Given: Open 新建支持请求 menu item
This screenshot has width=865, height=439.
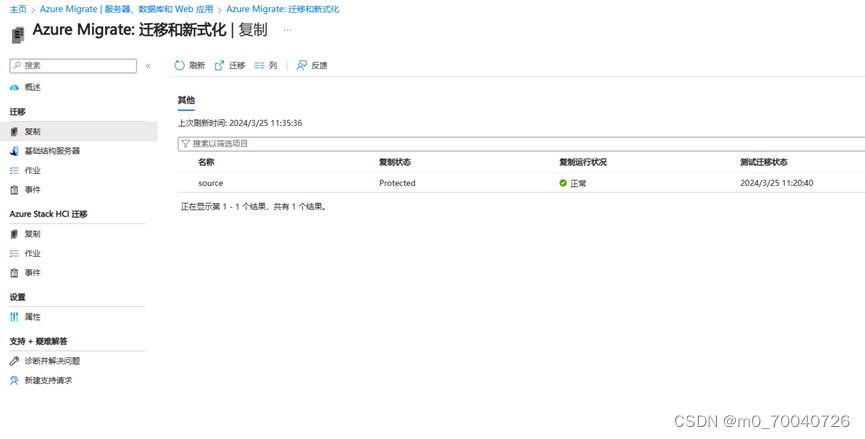Looking at the screenshot, I should 49,381.
